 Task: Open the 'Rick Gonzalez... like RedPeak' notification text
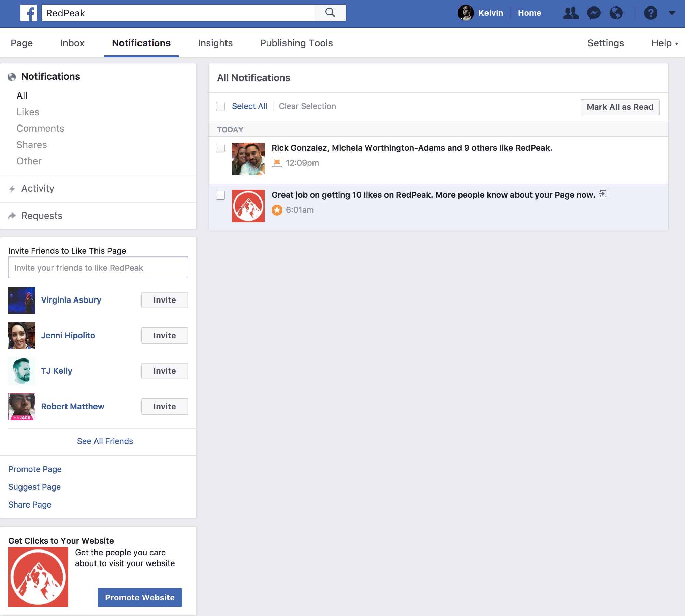[412, 148]
